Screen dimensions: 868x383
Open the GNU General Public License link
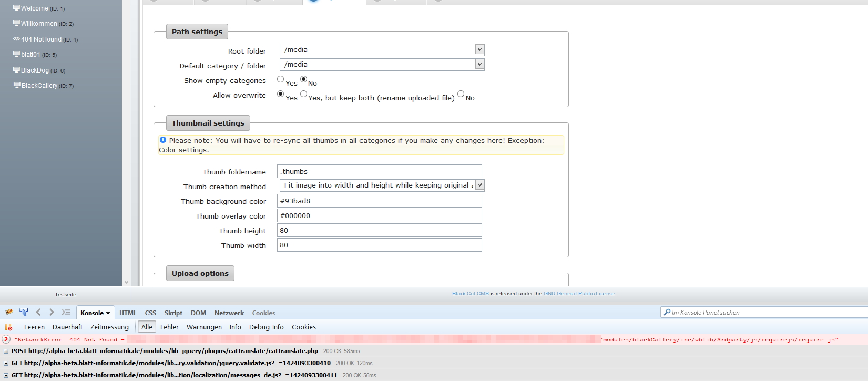[x=579, y=294]
